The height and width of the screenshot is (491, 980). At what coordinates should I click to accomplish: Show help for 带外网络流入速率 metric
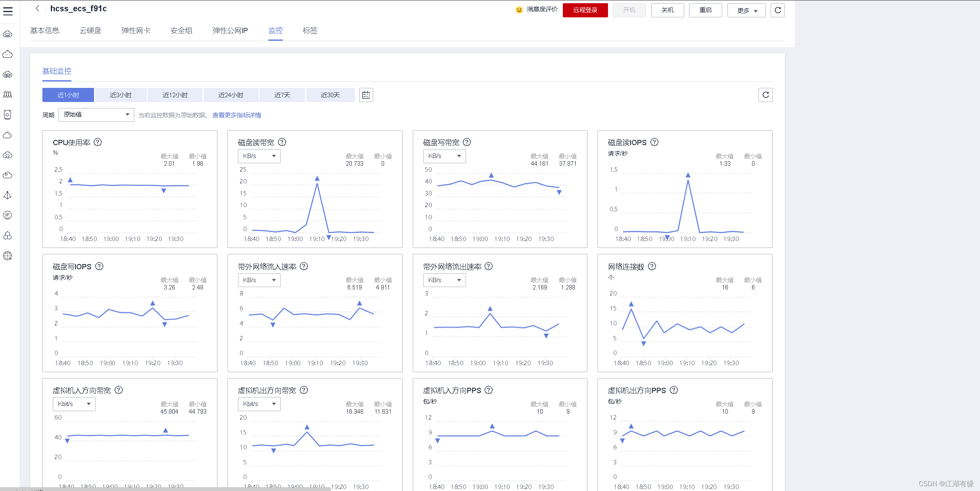click(x=304, y=266)
